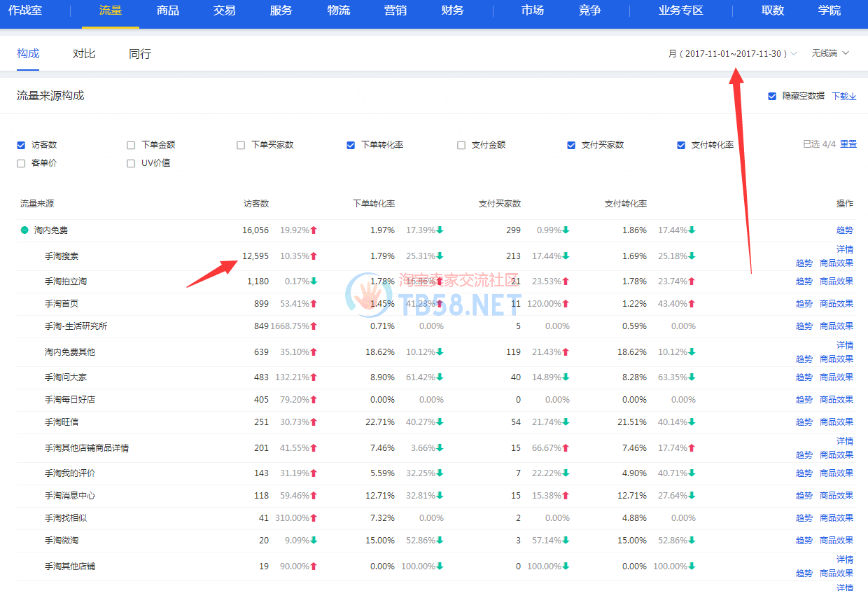Click the 支付转化率 column header
The width and height of the screenshot is (868, 591).
[x=626, y=204]
